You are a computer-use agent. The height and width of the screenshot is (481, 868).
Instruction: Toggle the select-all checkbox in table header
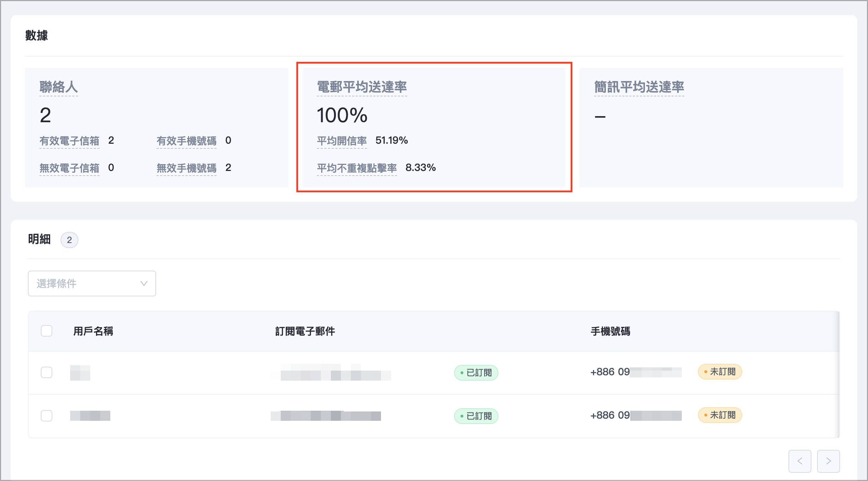(x=47, y=331)
